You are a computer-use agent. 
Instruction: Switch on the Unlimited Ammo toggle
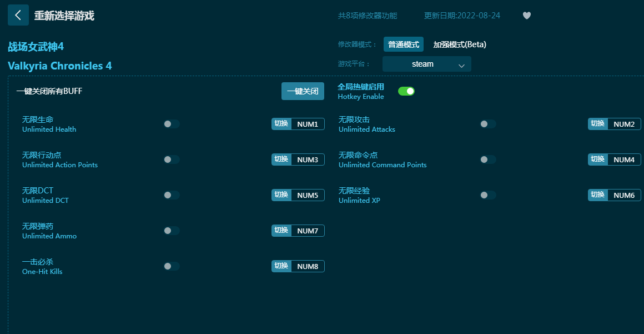pos(172,231)
